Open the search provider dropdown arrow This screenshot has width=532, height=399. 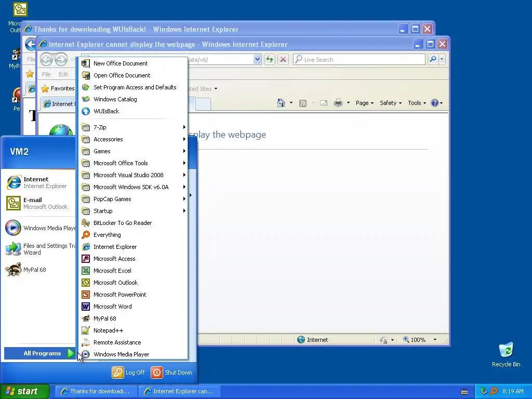tap(442, 59)
